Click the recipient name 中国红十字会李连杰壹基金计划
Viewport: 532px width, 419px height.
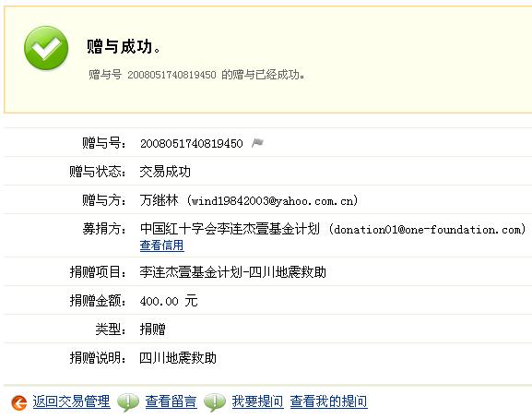(x=230, y=229)
